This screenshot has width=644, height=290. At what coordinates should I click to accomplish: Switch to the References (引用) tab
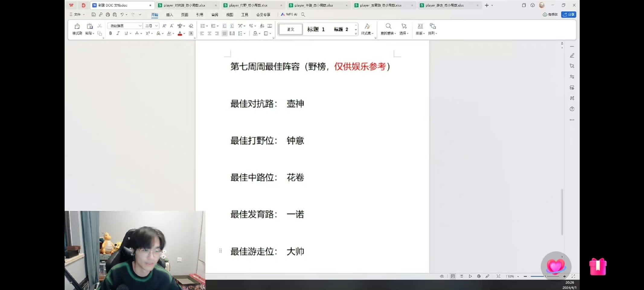tap(200, 14)
